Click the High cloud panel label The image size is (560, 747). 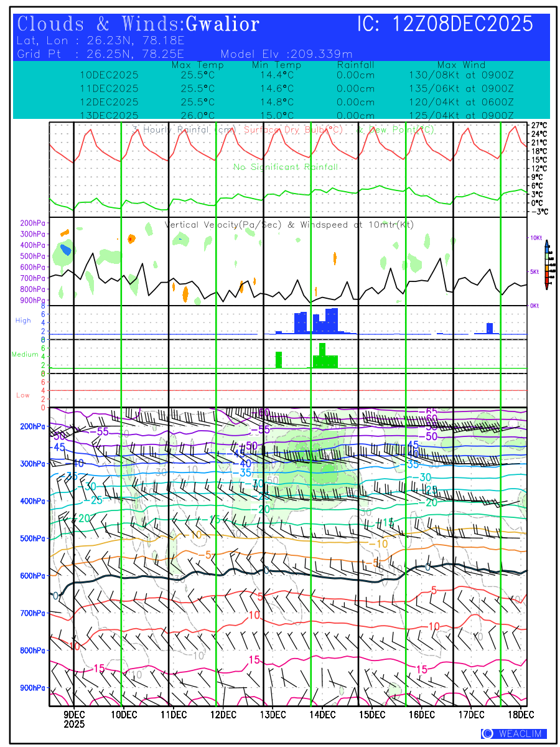pos(23,321)
